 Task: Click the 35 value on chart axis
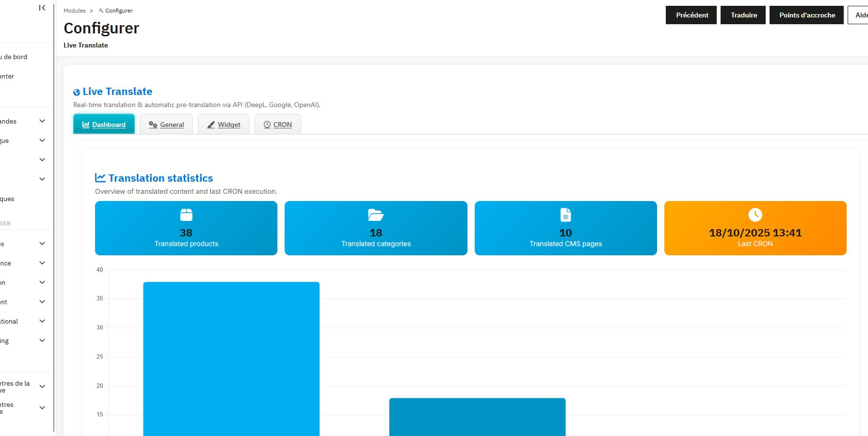pos(99,298)
